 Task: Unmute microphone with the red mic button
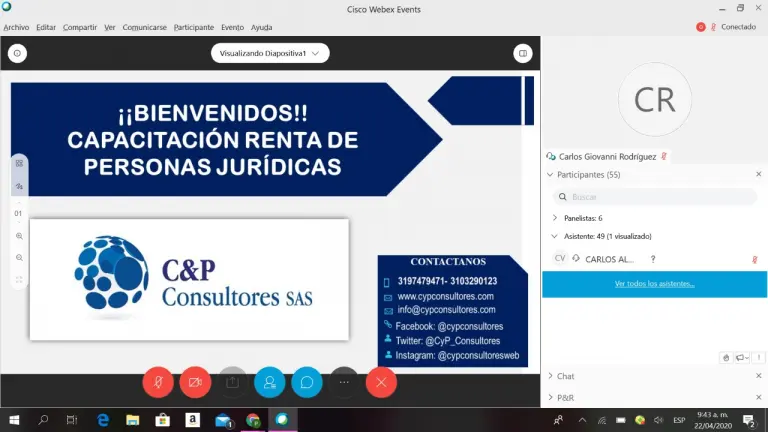pyautogui.click(x=157, y=381)
